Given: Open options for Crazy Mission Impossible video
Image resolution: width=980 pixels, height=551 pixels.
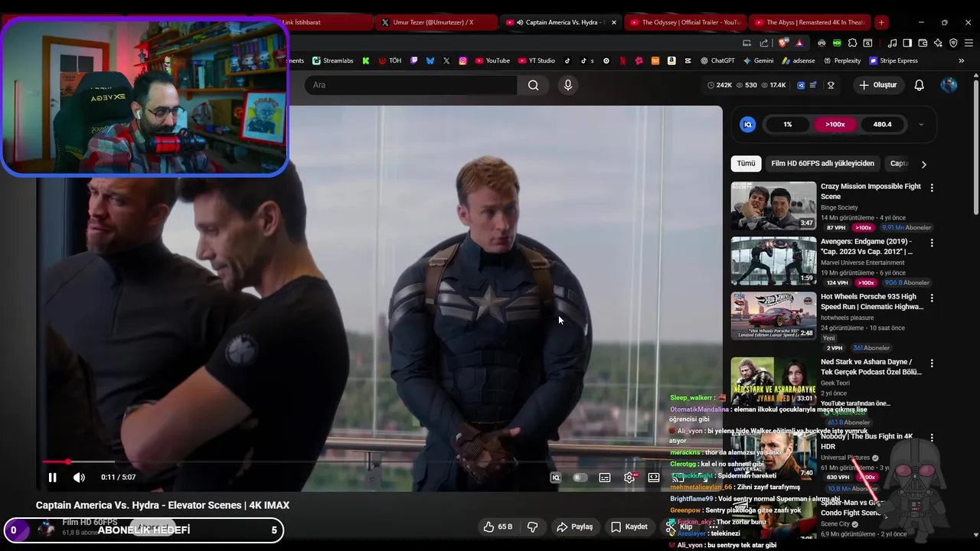Looking at the screenshot, I should coord(932,187).
